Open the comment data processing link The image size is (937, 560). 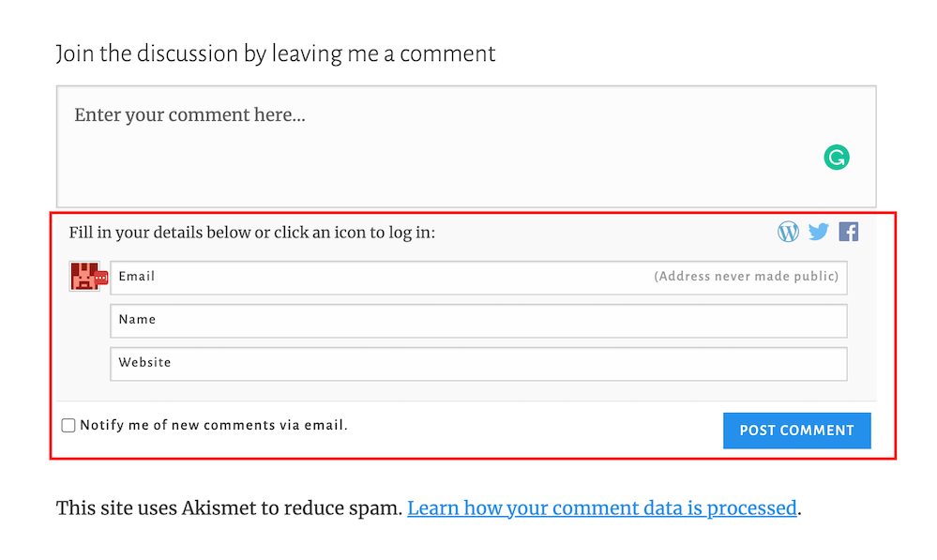[601, 508]
